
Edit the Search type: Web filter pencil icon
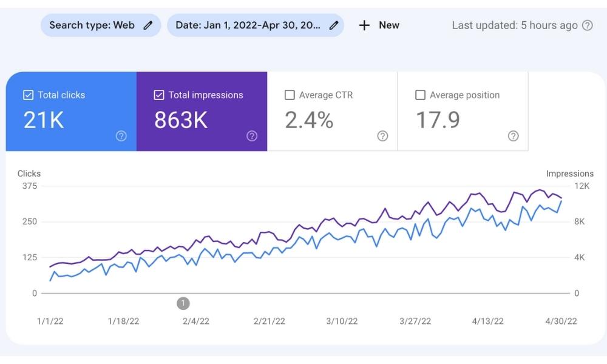tap(148, 25)
